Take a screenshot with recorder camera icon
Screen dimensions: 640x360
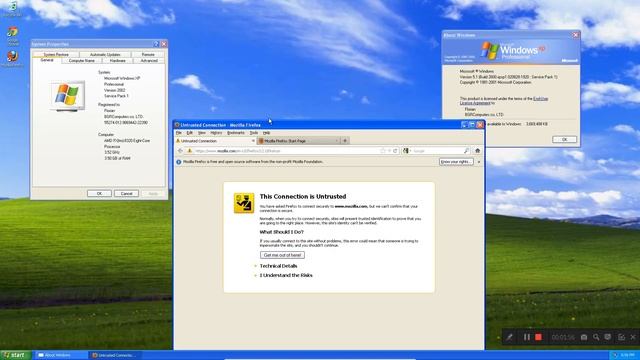(x=584, y=337)
